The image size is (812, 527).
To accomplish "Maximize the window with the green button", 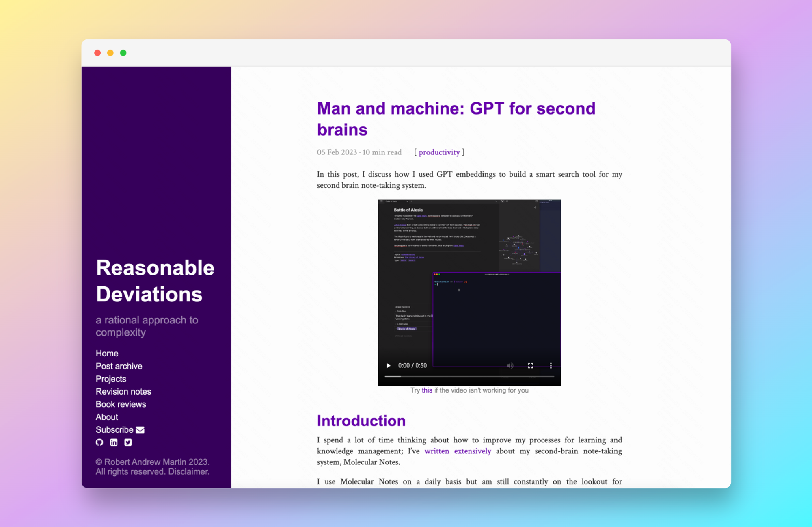I will [x=123, y=53].
